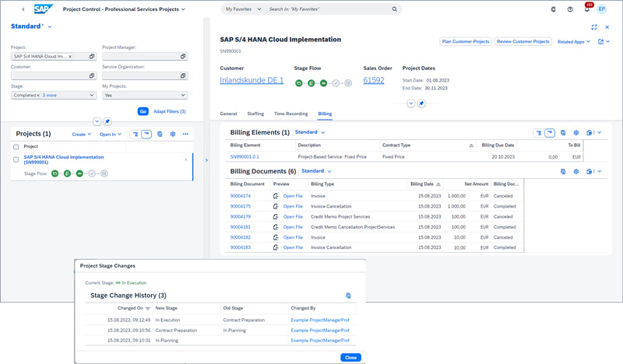Open the EP user profile avatar
The image size is (623, 364).
602,9
